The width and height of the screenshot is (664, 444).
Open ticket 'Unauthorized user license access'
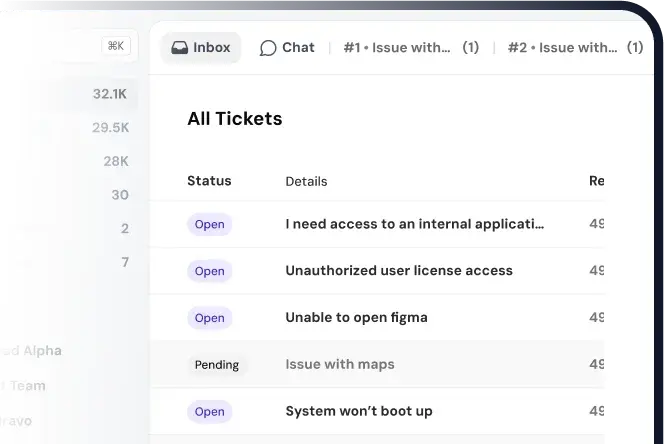click(377, 271)
